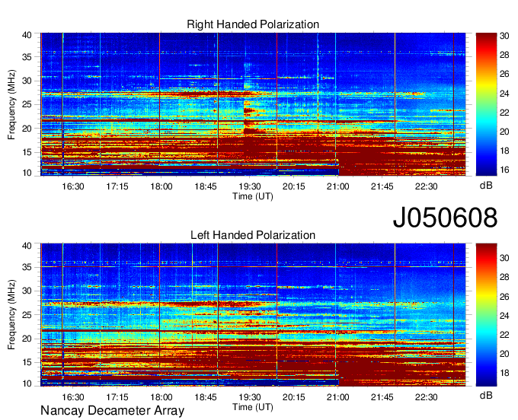Click the 'Left Handed Polarization' title
Viewport: 518px width, 420px height.
click(x=253, y=235)
